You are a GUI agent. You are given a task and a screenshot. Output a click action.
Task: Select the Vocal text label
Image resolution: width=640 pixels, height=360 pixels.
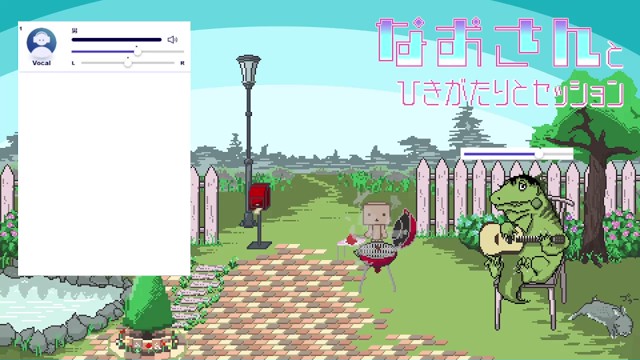point(41,63)
